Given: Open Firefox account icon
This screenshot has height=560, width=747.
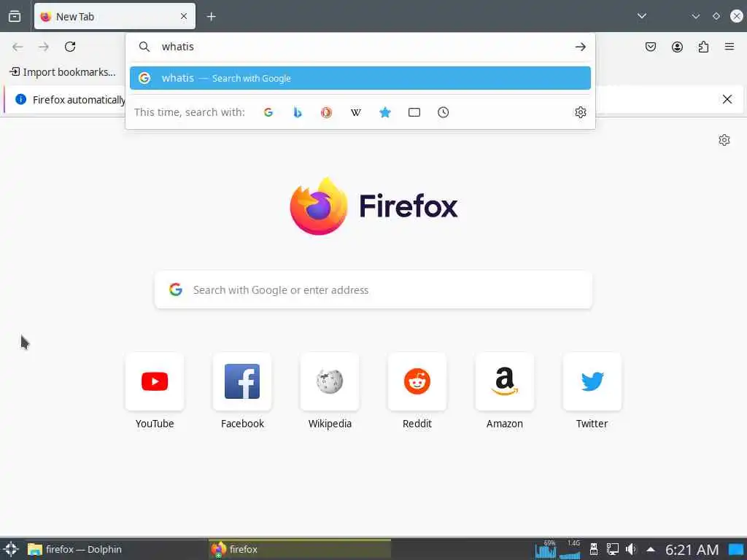Looking at the screenshot, I should (x=677, y=47).
